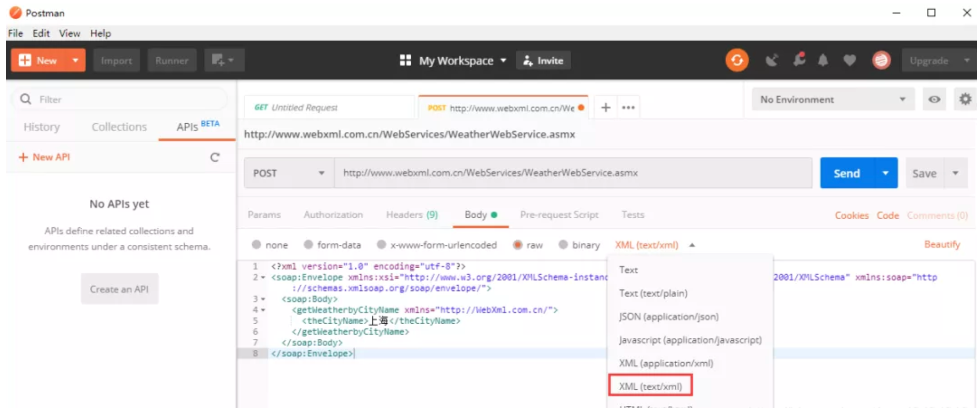
Task: Open the Edit menu
Action: point(41,33)
